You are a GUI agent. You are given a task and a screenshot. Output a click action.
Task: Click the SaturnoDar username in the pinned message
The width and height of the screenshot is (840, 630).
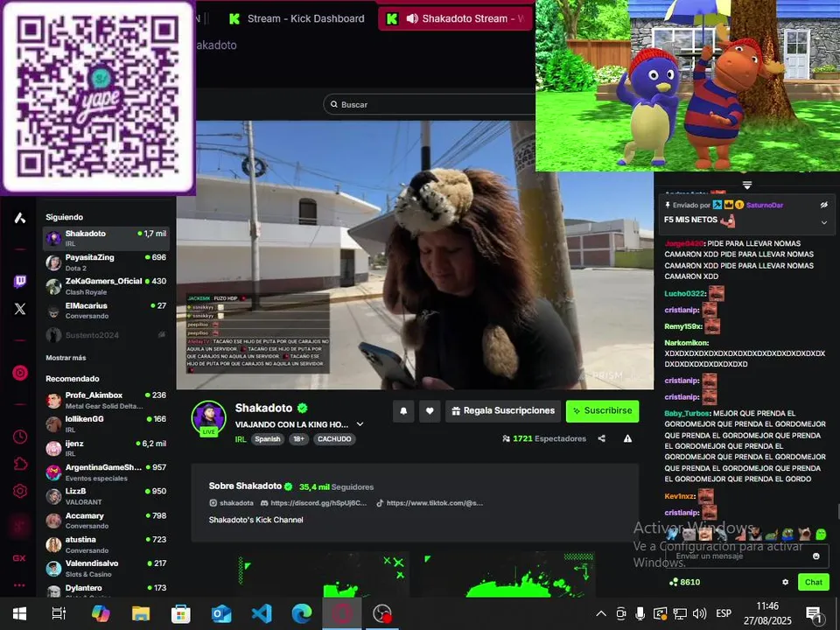pos(765,205)
